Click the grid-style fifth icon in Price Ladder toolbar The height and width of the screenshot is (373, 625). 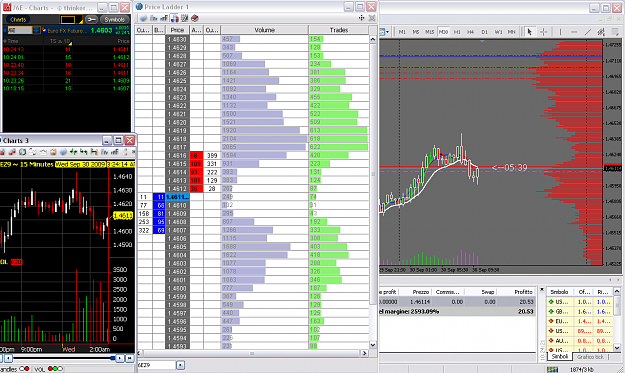(x=184, y=18)
